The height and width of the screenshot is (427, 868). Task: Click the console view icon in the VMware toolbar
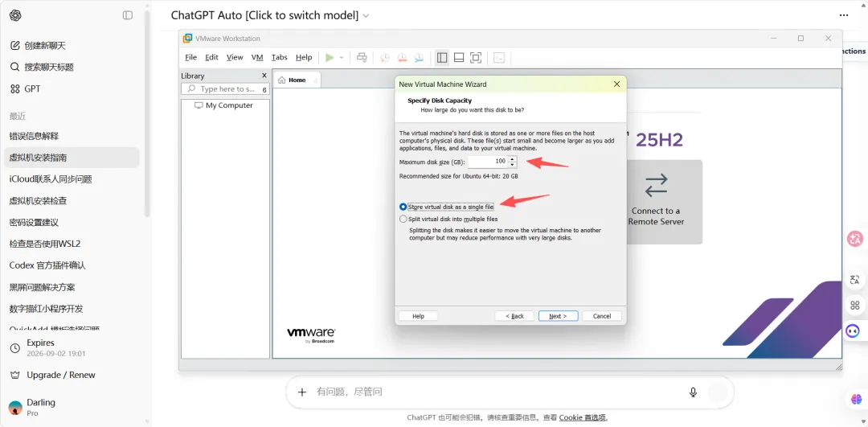[x=499, y=58]
